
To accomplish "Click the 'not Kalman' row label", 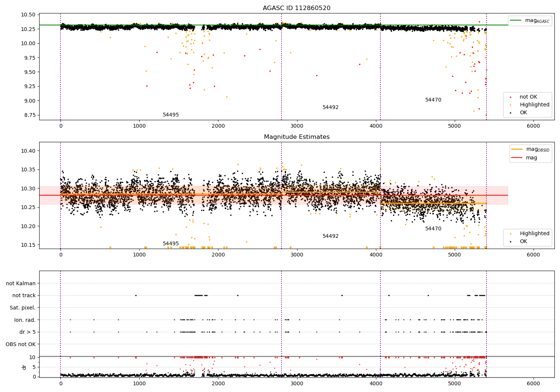I will click(21, 283).
